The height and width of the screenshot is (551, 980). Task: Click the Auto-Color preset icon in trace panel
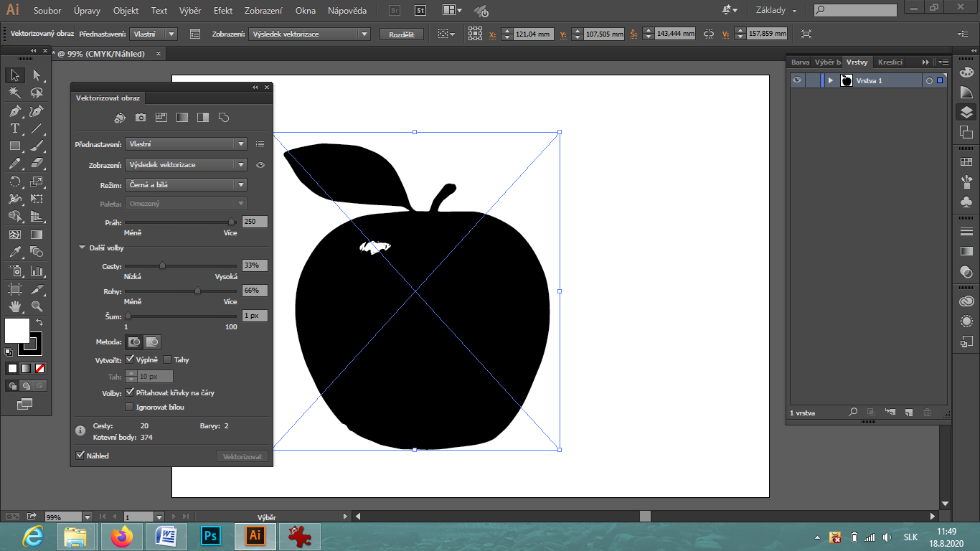click(x=120, y=117)
